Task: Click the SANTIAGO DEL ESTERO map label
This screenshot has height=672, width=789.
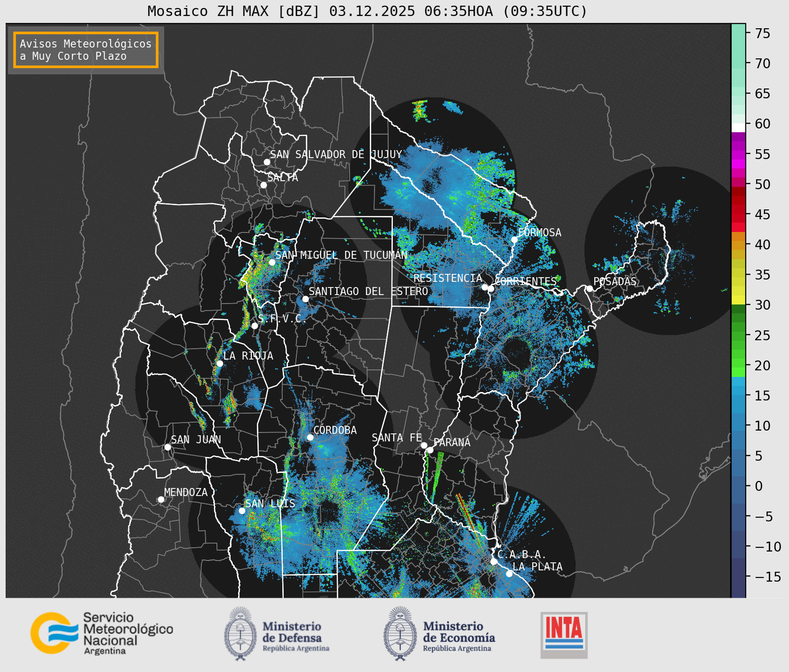Action: click(x=368, y=292)
